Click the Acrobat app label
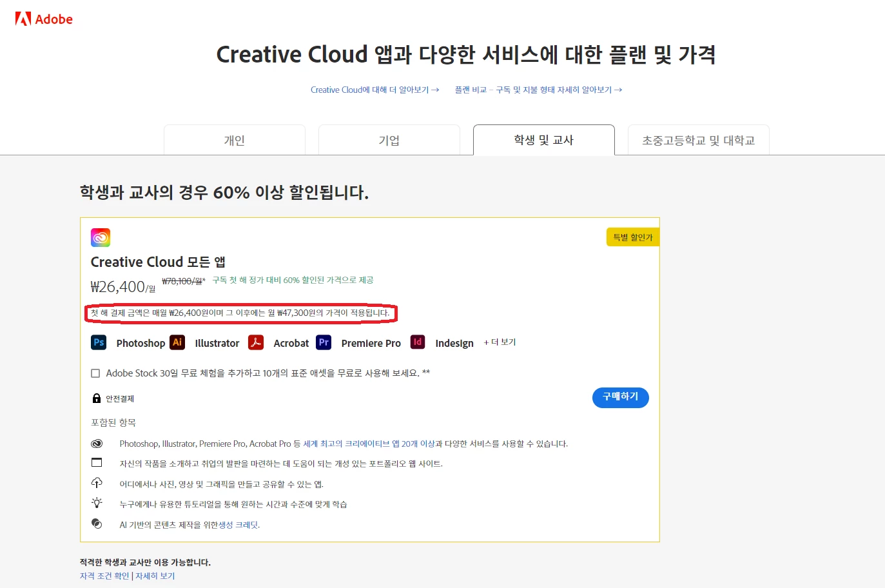The image size is (885, 588). point(291,343)
